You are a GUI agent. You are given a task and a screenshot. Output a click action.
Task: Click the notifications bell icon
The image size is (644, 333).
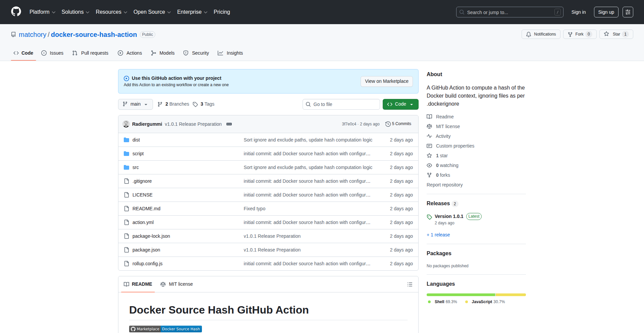point(529,34)
